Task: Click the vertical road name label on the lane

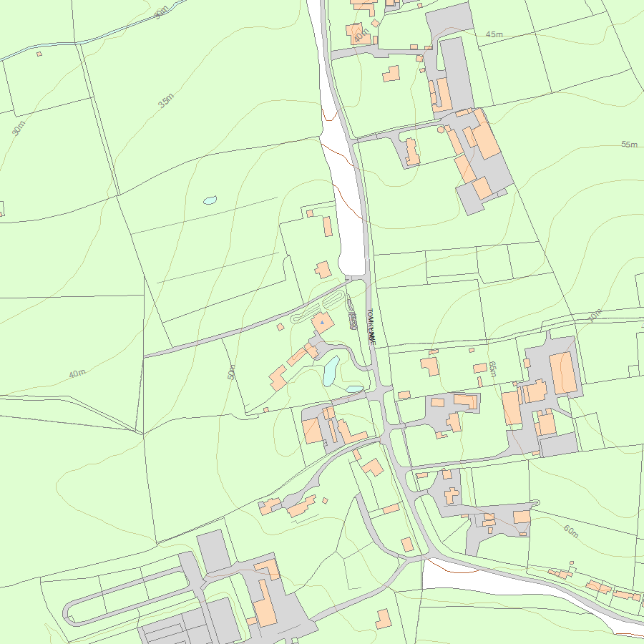Action: pos(371,326)
